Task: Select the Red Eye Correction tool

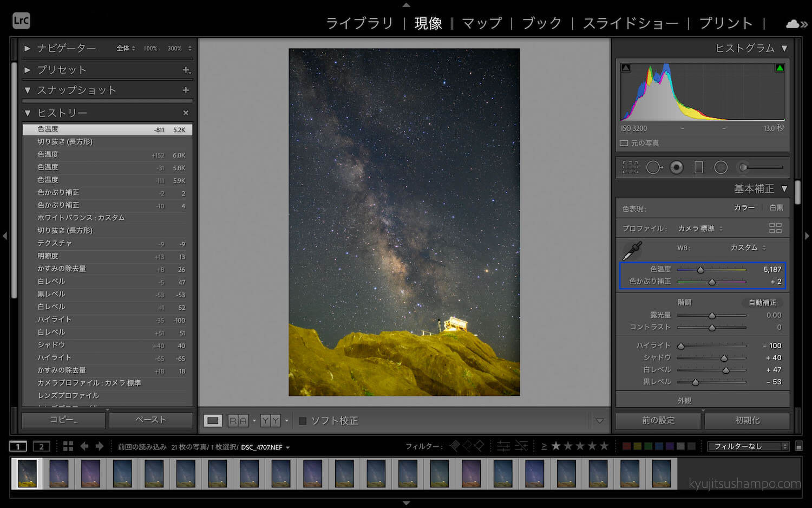Action: [x=677, y=167]
